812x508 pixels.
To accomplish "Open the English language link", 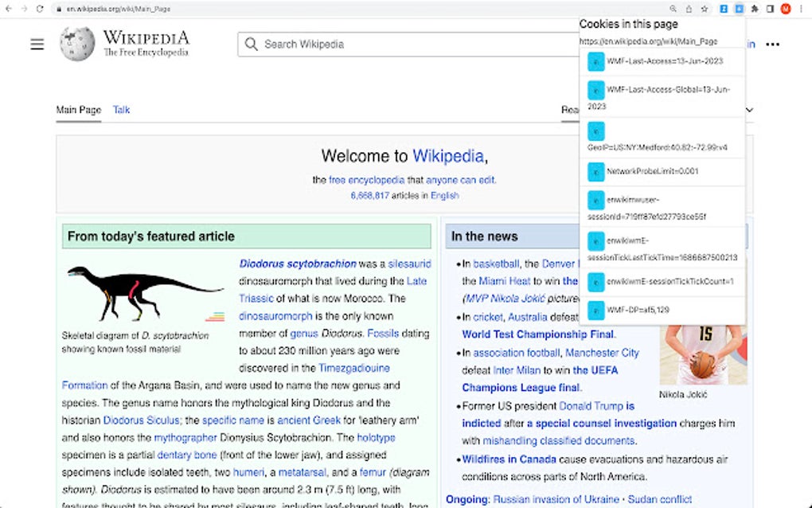I will click(x=445, y=195).
